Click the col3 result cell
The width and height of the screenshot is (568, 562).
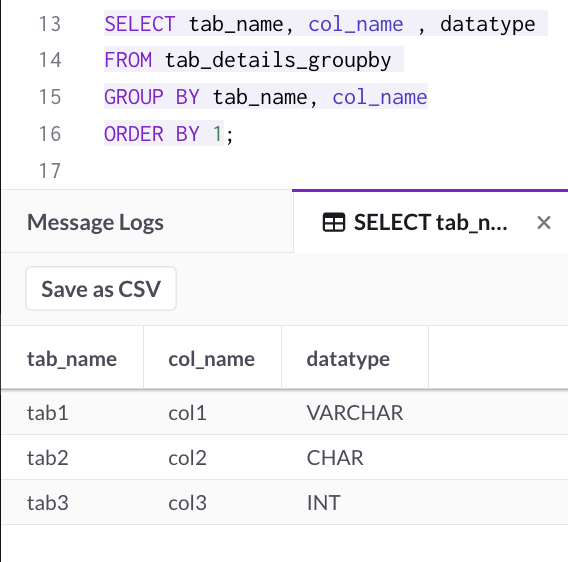(187, 503)
